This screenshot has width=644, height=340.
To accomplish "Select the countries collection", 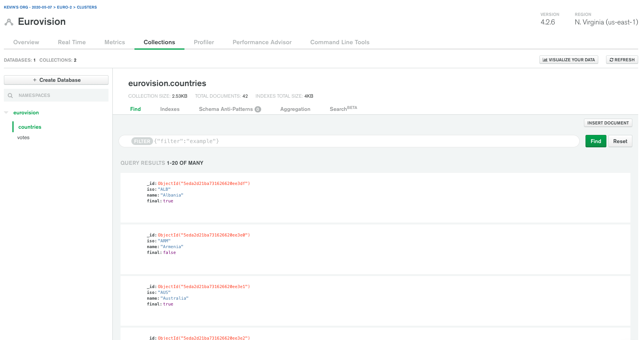I will [x=30, y=127].
